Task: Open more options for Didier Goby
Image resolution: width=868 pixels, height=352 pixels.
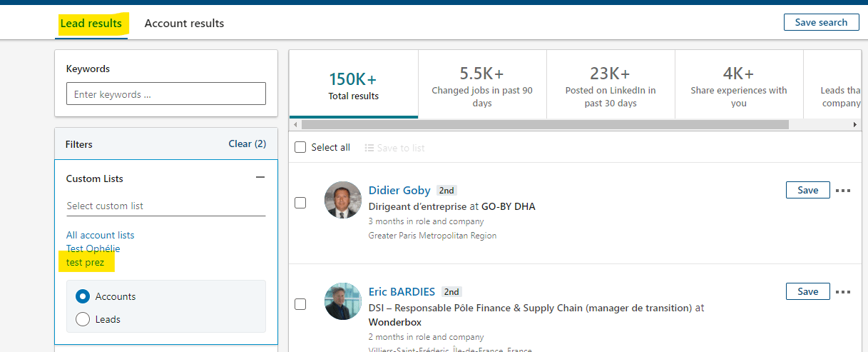Action: [x=843, y=191]
